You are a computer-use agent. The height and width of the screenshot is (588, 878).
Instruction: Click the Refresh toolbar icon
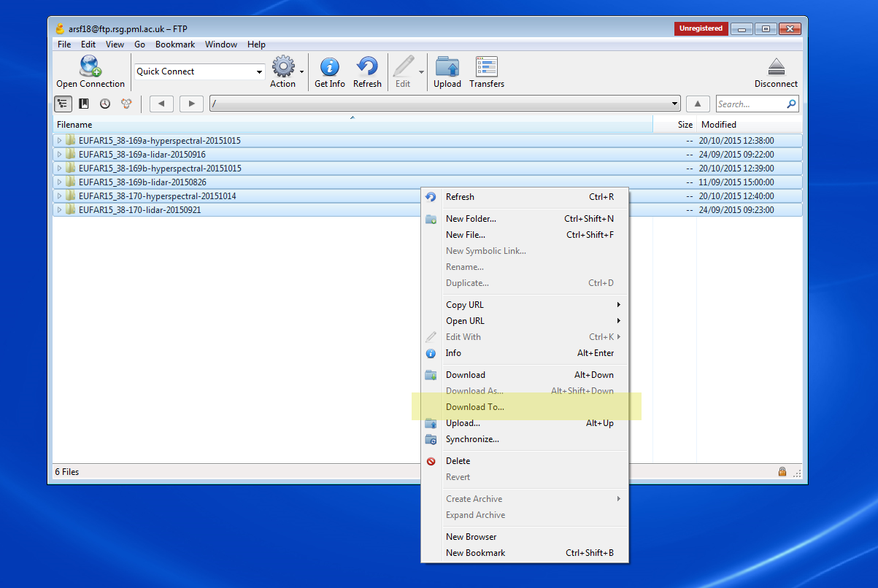pos(367,66)
